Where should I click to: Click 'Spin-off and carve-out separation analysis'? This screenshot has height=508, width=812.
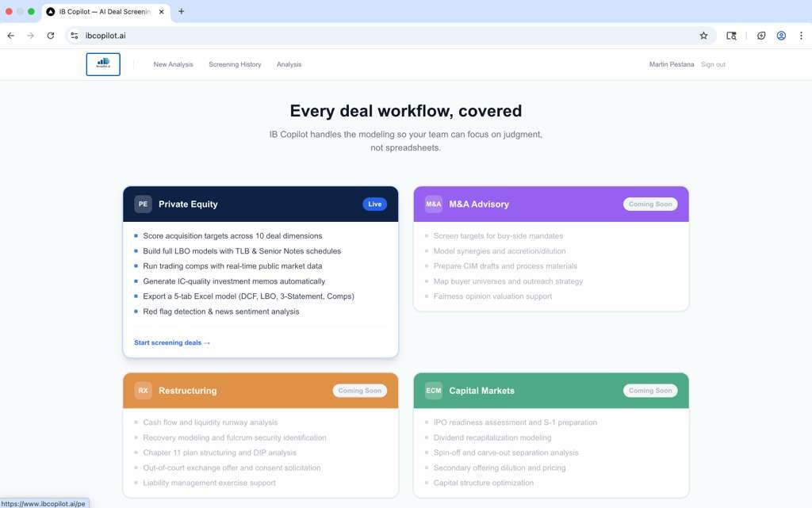[506, 453]
